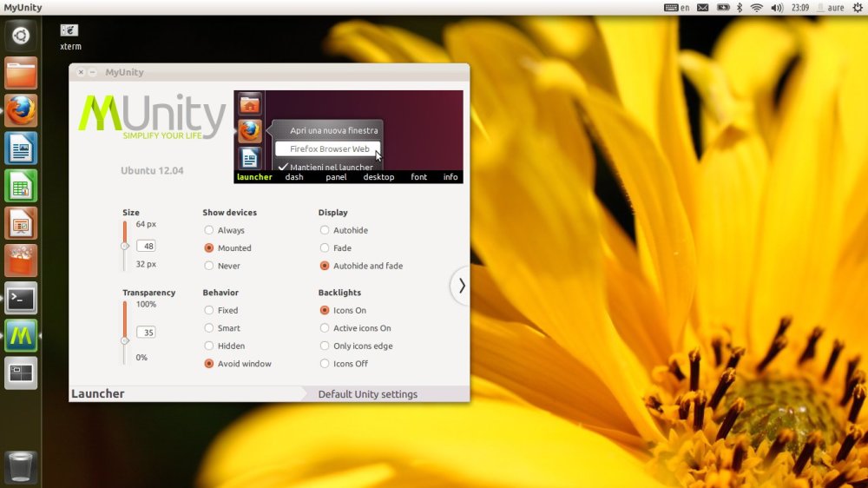Open the keyboard layout indicator
This screenshot has width=868, height=488.
(x=676, y=8)
